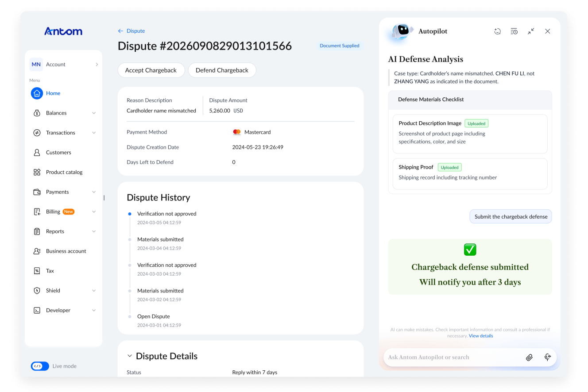This screenshot has height=392, width=588.
Task: Close the Autopilot panel
Action: (548, 31)
